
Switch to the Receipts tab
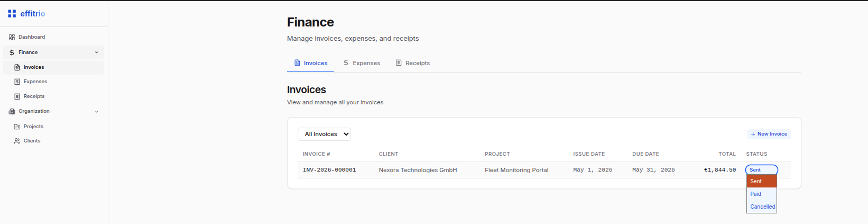pyautogui.click(x=413, y=63)
